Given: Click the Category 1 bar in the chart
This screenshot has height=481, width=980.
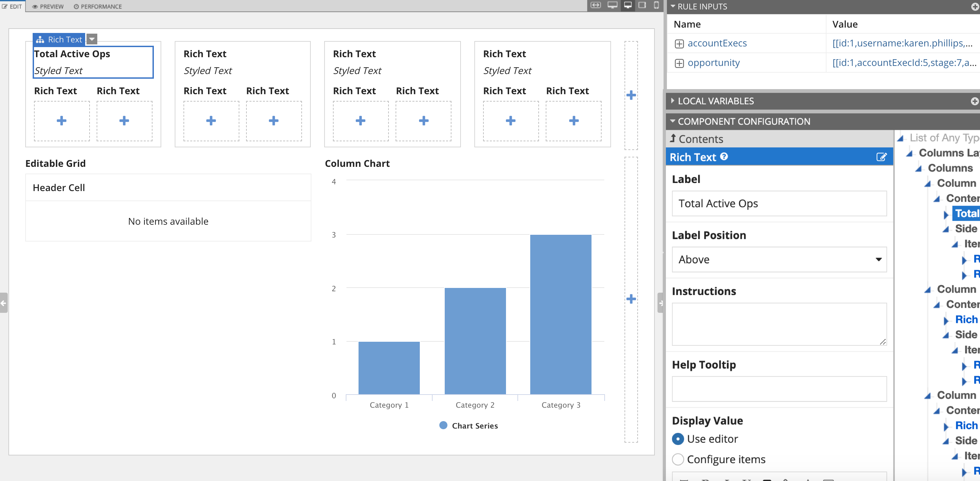Looking at the screenshot, I should coord(389,368).
